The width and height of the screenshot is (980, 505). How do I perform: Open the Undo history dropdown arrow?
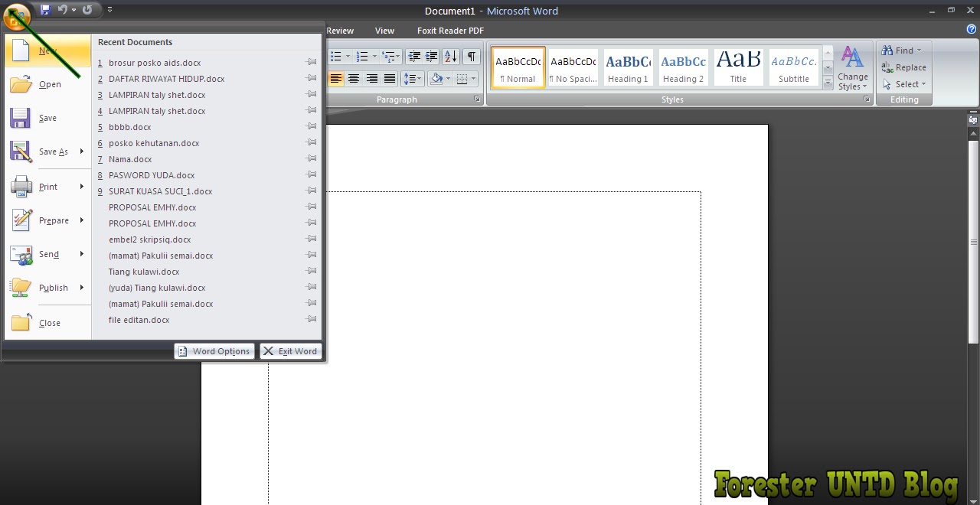pos(73,10)
